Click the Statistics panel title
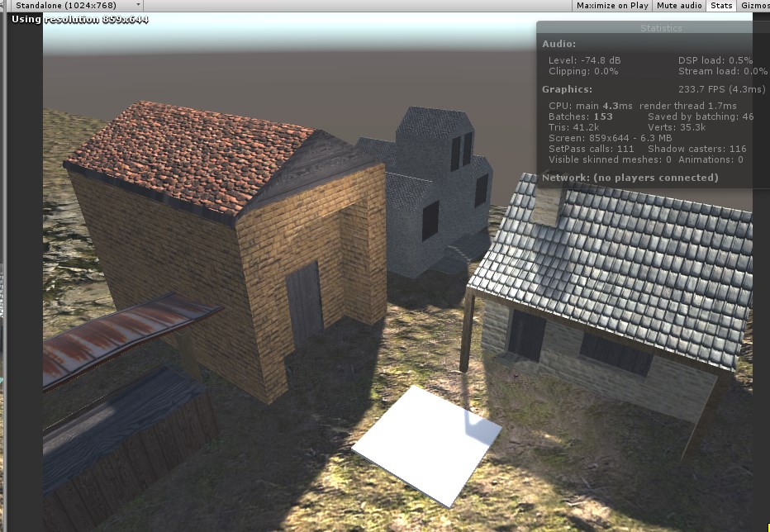 [660, 28]
